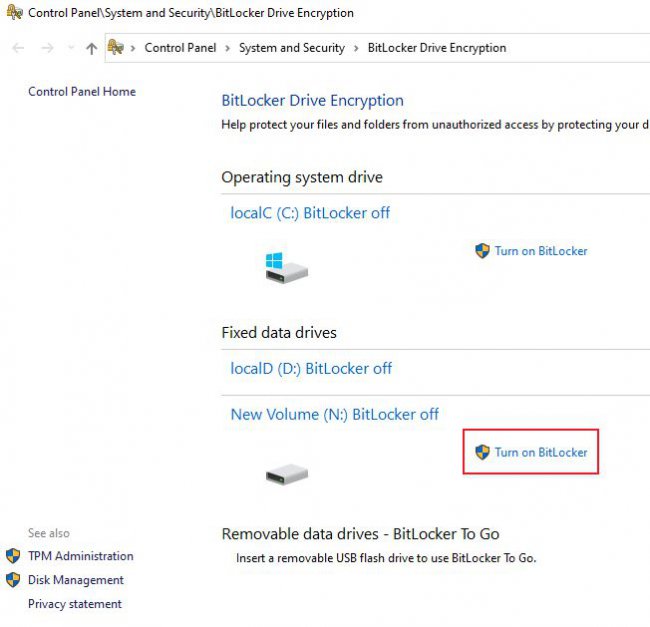Expand chevron after Control Panel breadcrumb

(228, 48)
